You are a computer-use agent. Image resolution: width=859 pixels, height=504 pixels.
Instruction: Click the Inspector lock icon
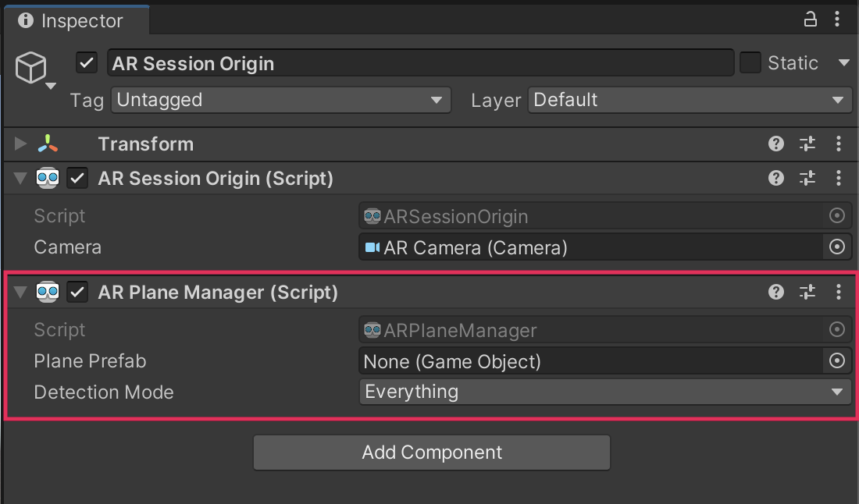click(811, 20)
